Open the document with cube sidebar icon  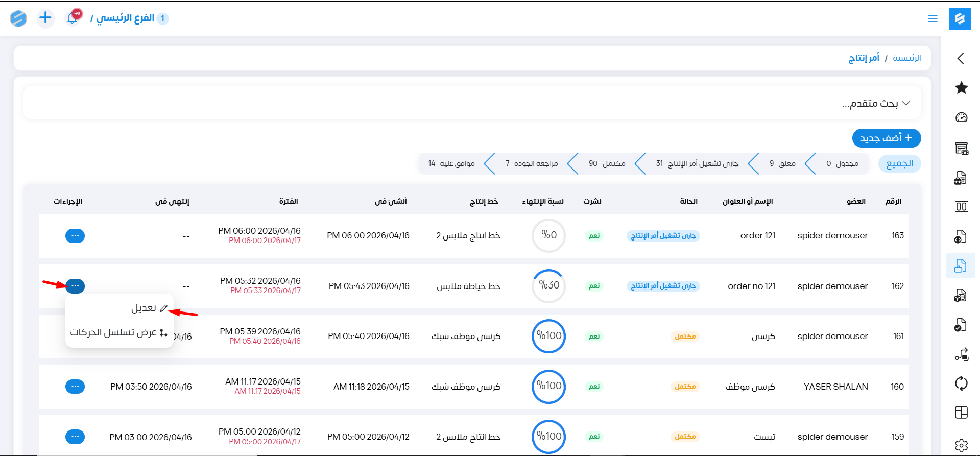pyautogui.click(x=961, y=295)
